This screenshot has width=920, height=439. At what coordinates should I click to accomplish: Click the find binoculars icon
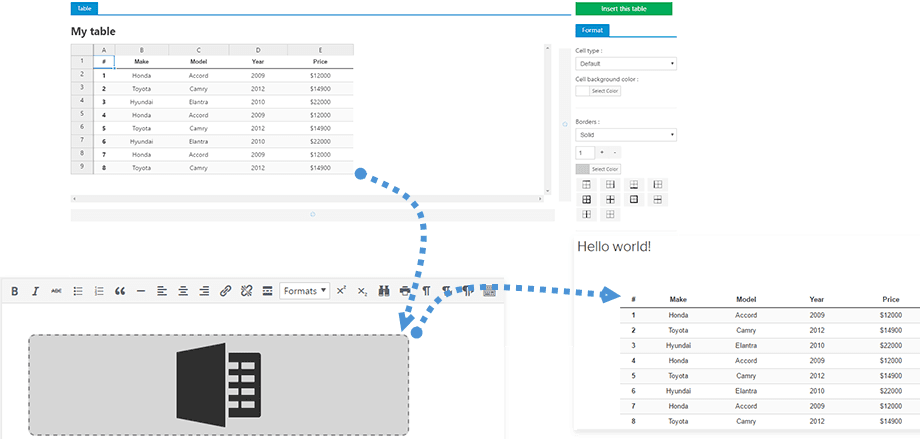384,291
